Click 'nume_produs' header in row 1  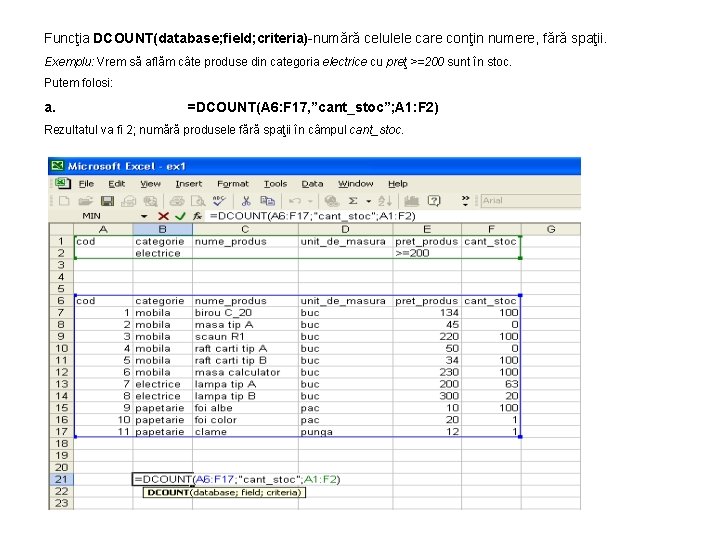point(245,241)
